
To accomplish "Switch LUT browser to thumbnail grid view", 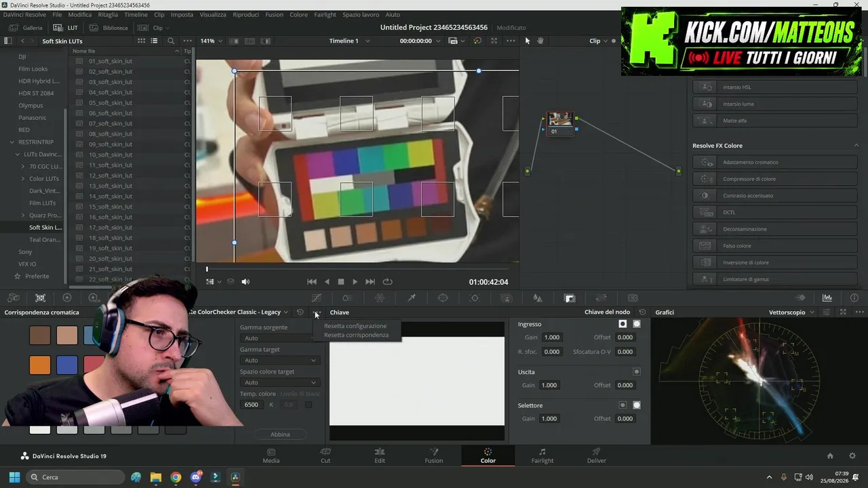I will click(x=141, y=41).
